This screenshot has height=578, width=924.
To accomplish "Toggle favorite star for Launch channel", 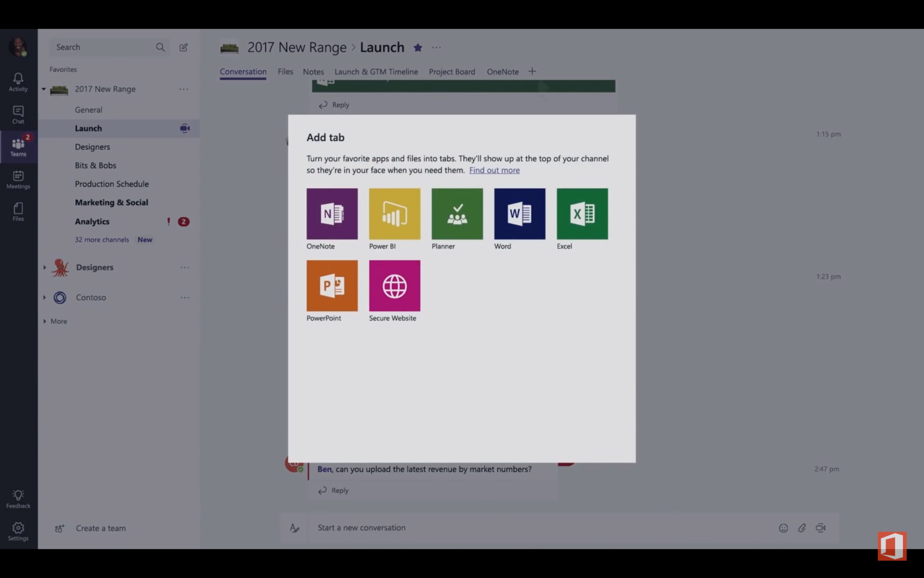I will tap(418, 47).
